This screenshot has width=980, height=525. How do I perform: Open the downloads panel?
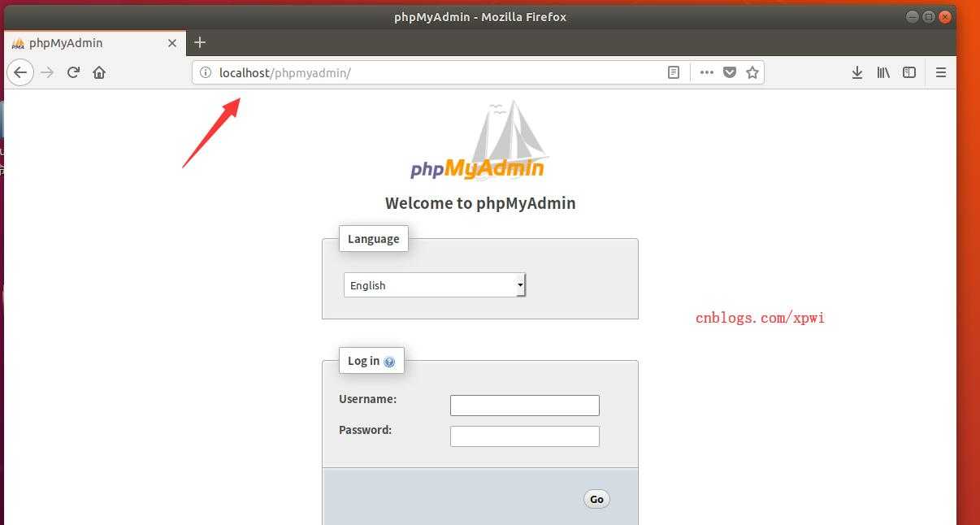click(857, 72)
